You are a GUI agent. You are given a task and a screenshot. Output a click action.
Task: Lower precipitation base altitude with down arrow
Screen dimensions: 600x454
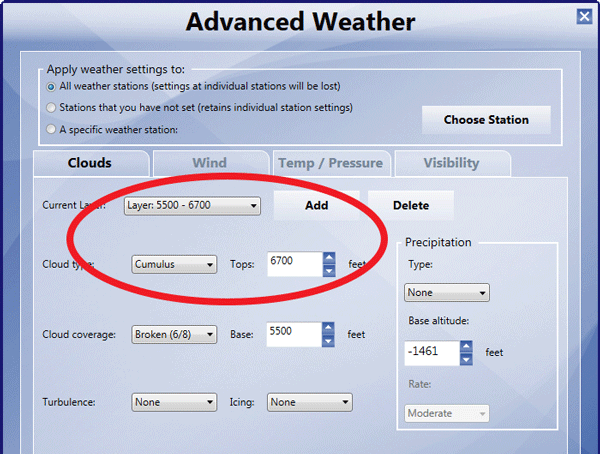[x=465, y=359]
